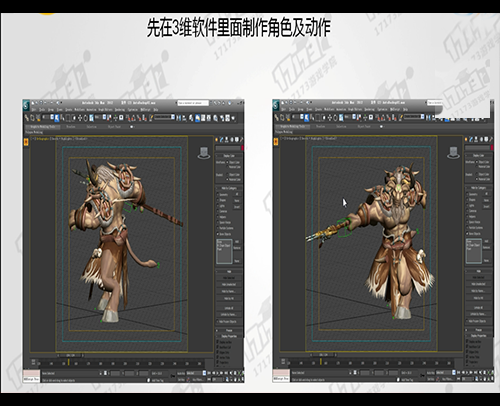Open Material Editor in left 3ds Max window
Image resolution: width=500 pixels, height=406 pixels.
point(215,118)
